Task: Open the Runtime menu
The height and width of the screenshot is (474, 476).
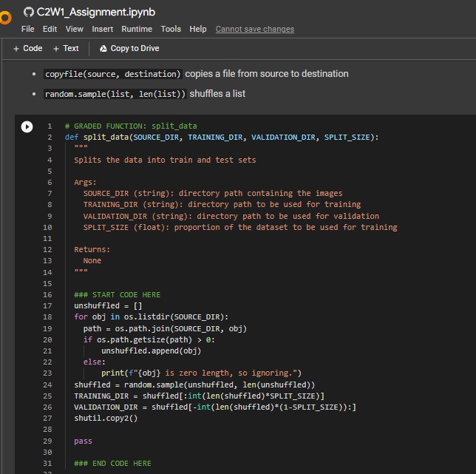Action: pos(137,29)
